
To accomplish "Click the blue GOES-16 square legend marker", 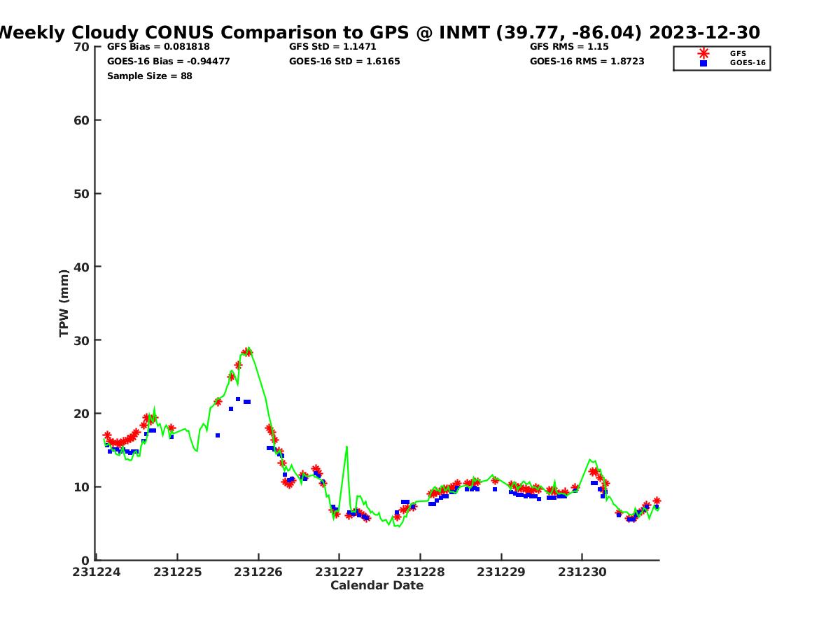I will point(703,63).
